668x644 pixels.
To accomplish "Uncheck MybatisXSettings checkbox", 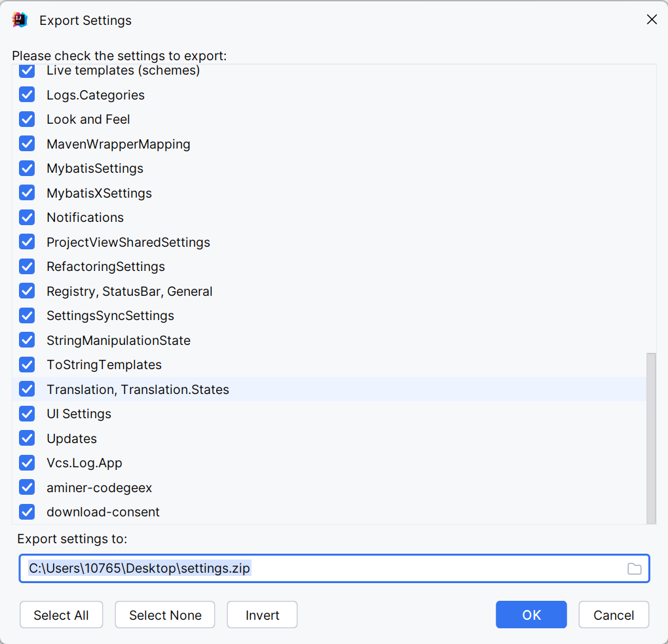I will 27,193.
